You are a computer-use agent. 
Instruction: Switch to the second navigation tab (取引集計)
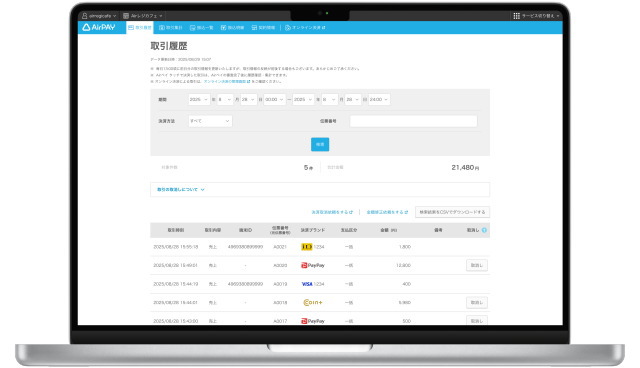pos(171,27)
